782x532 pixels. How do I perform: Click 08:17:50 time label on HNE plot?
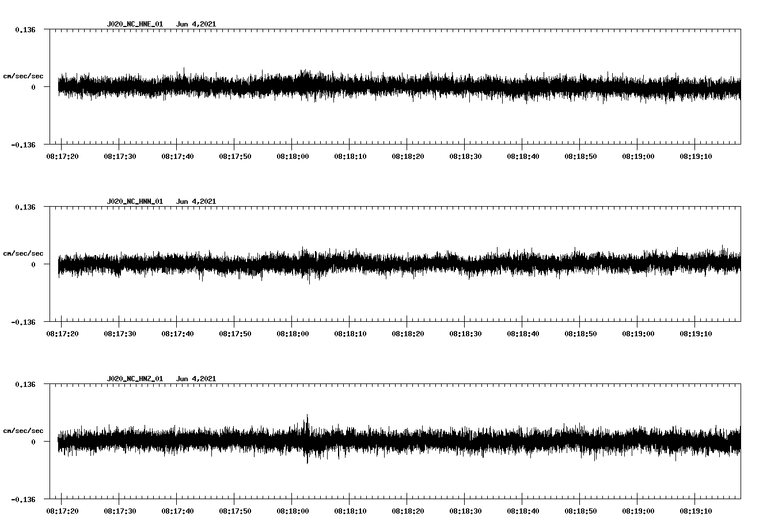235,156
